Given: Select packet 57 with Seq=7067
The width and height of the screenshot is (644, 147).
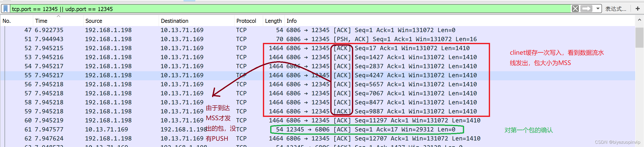Looking at the screenshot, I should (317, 93).
